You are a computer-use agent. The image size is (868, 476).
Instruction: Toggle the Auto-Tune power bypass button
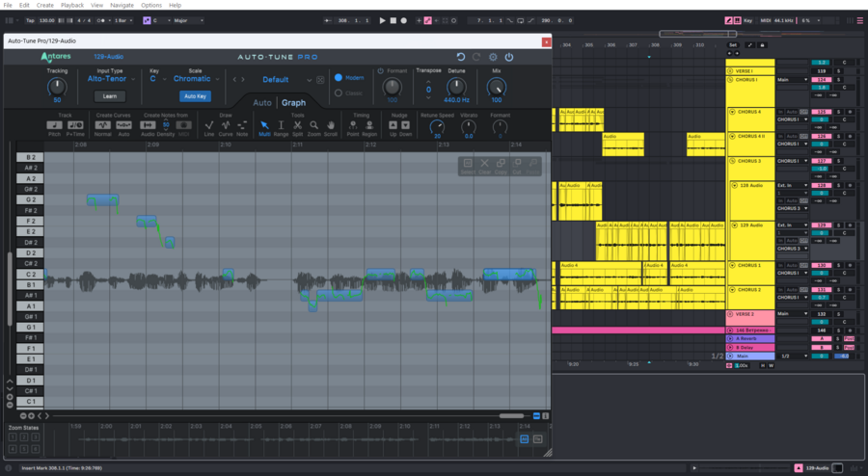[x=509, y=57]
